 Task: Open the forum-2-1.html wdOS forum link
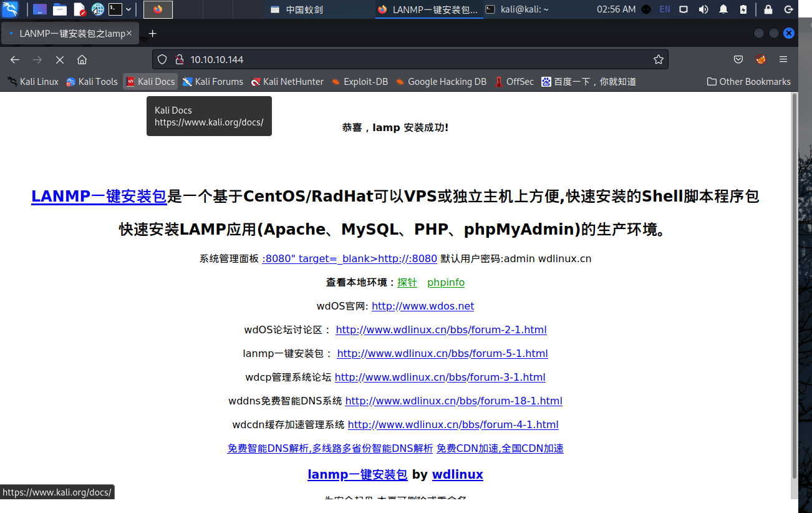click(x=441, y=330)
